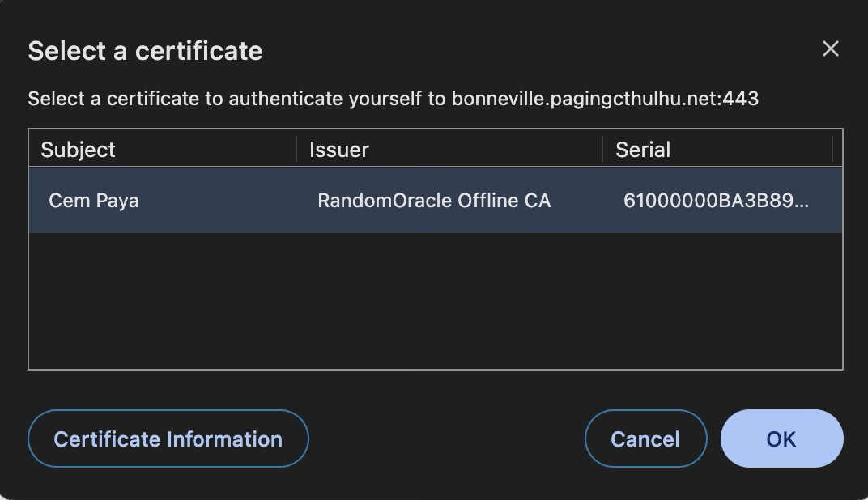This screenshot has height=500, width=868.
Task: Select the Cem Paya certificate row
Action: [94, 201]
